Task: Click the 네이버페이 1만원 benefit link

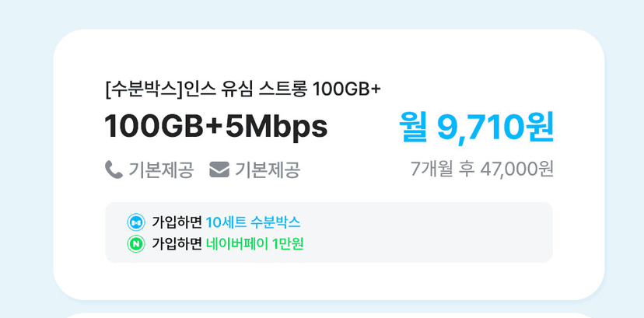Action: tap(254, 245)
